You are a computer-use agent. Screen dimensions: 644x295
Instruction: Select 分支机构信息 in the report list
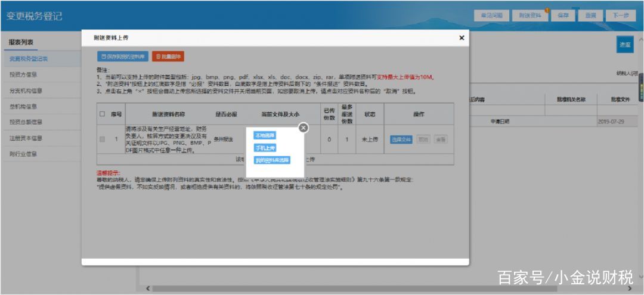click(41, 91)
